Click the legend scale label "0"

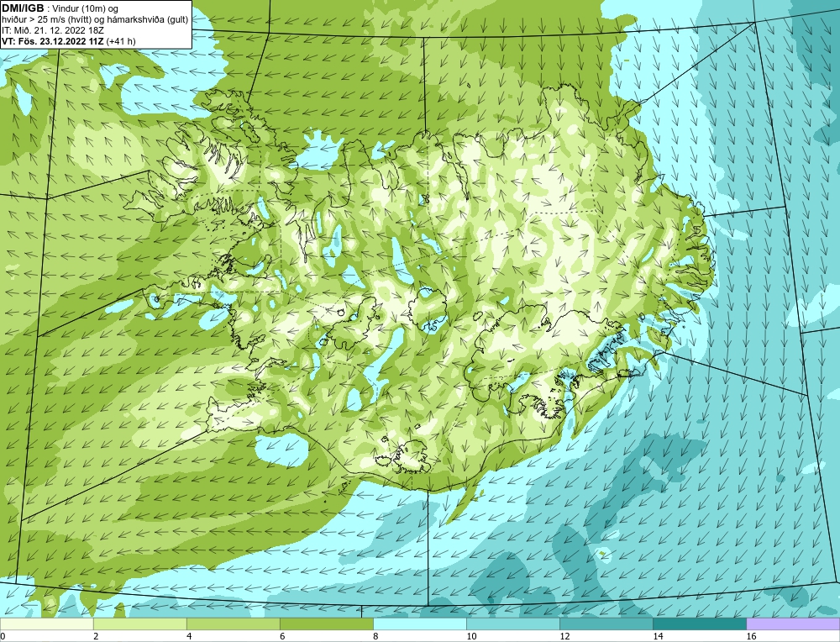tap(3, 636)
